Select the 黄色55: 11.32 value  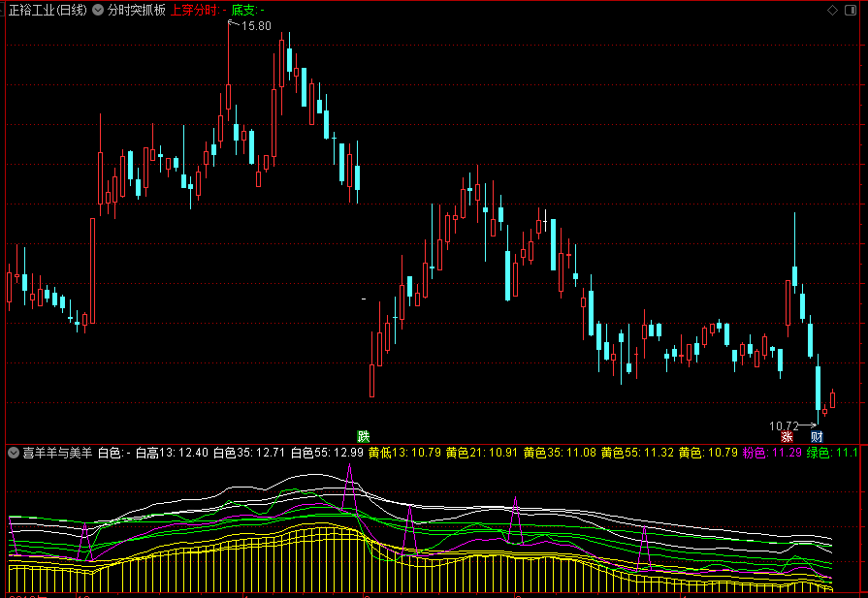[x=638, y=453]
